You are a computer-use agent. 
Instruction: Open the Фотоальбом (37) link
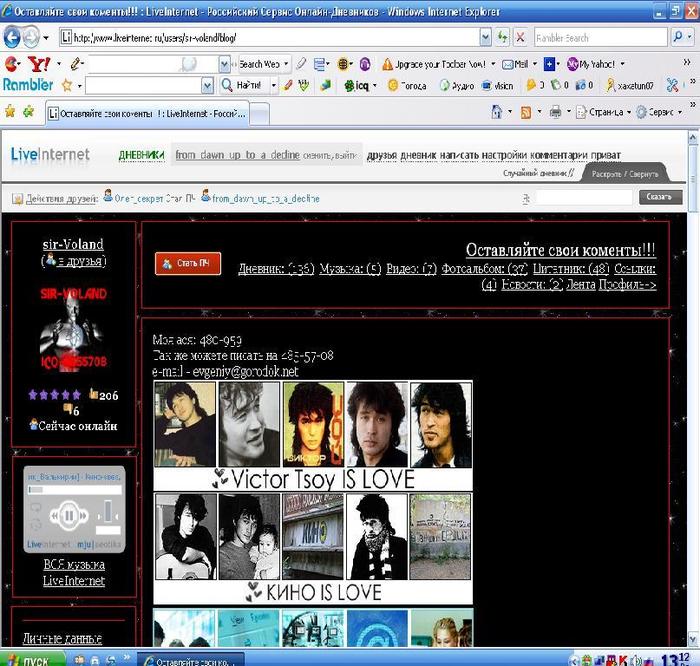point(484,269)
